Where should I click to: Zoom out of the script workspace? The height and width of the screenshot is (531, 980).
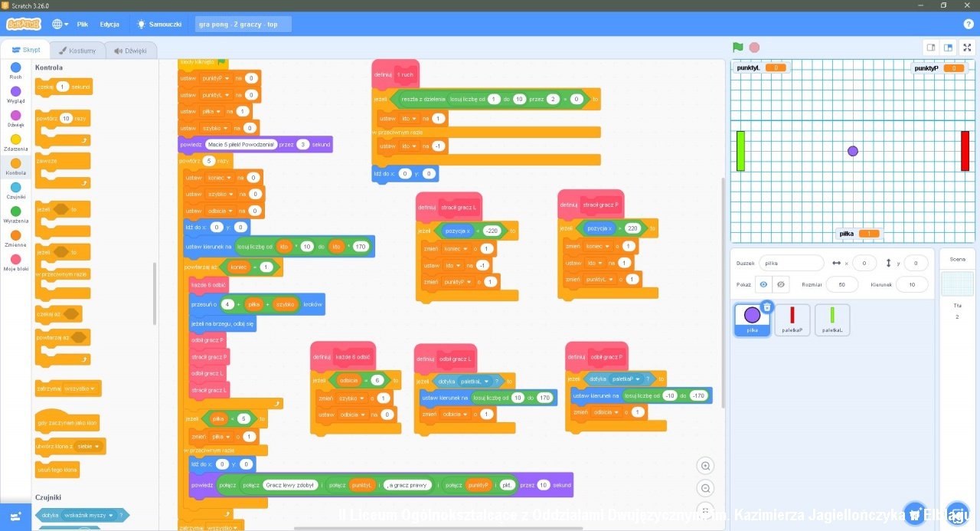coord(706,488)
